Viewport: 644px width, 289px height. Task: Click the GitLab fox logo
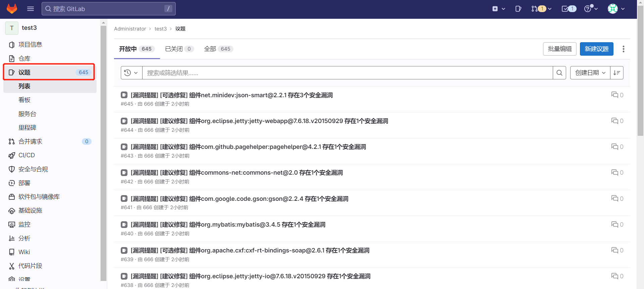pyautogui.click(x=12, y=9)
